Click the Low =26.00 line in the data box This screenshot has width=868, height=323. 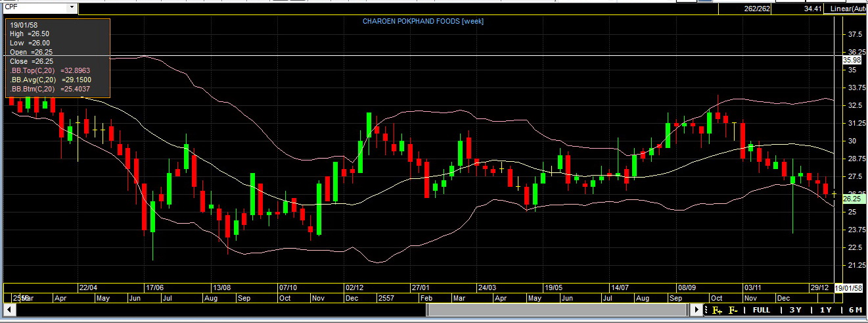(30, 43)
